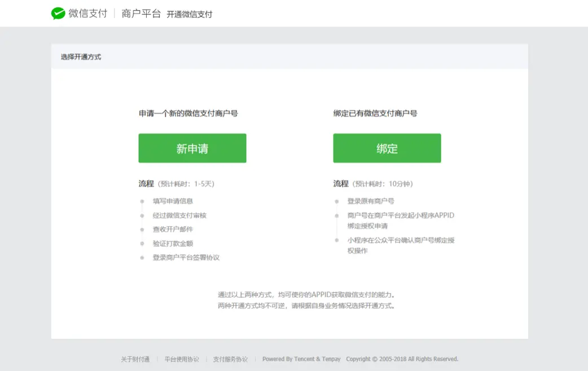Click the 登录商户平台签署协议 step
This screenshot has width=588, height=371.
coord(186,258)
